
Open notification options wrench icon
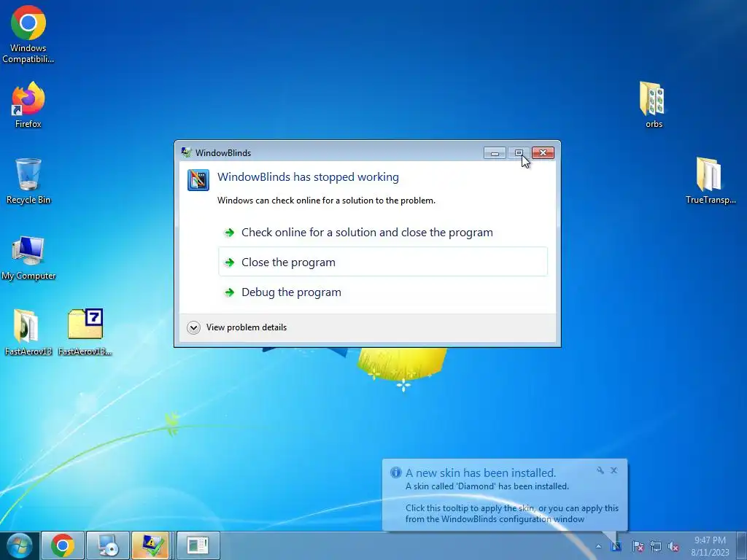click(600, 470)
